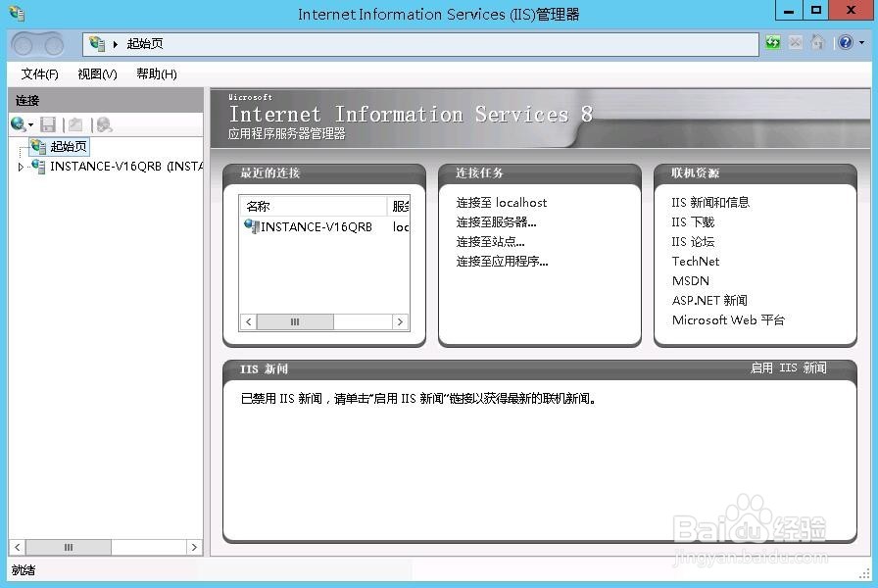Click the stop loading icon in toolbar

tap(795, 42)
